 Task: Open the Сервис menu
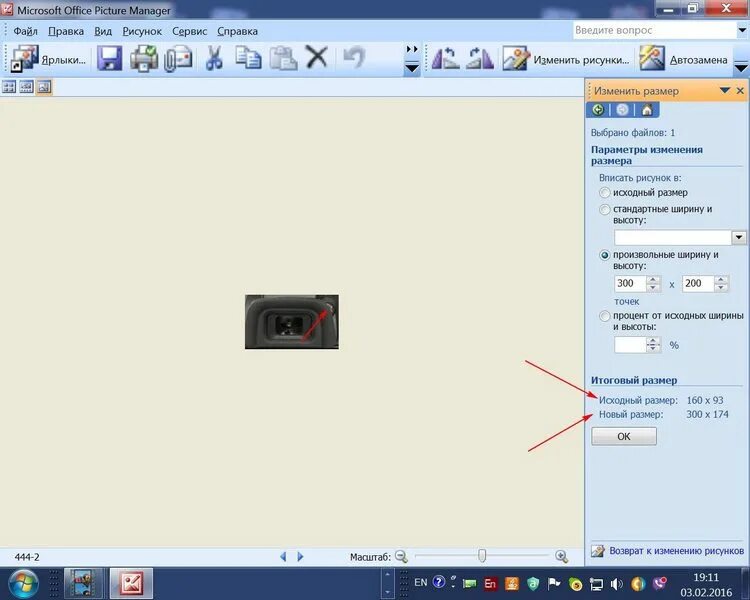[x=189, y=31]
